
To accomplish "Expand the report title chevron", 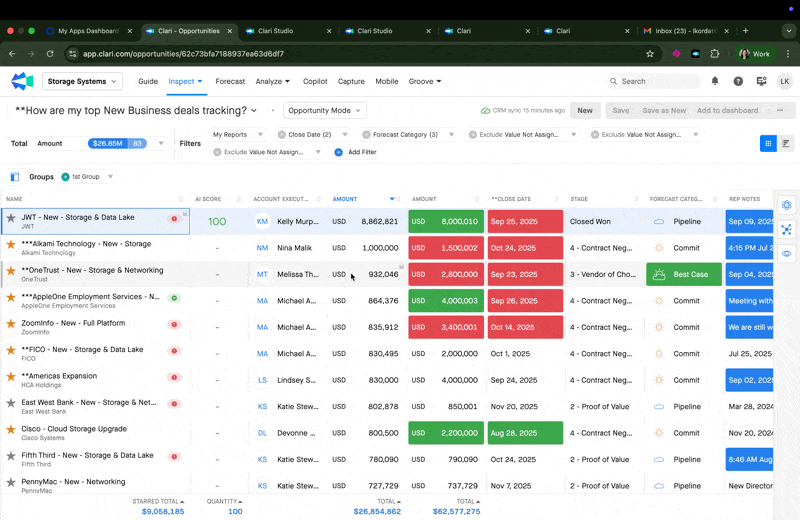I will tap(254, 111).
